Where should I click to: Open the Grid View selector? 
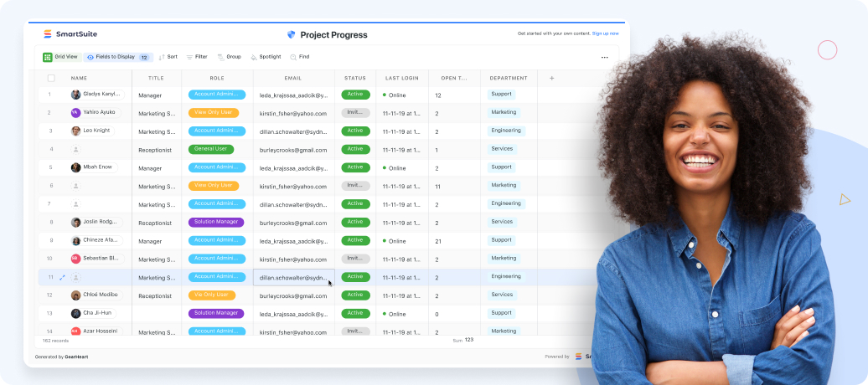click(x=61, y=57)
